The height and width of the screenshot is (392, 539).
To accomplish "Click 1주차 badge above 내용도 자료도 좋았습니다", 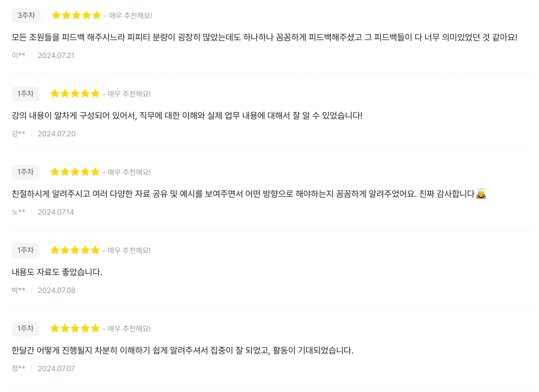I will [x=26, y=250].
